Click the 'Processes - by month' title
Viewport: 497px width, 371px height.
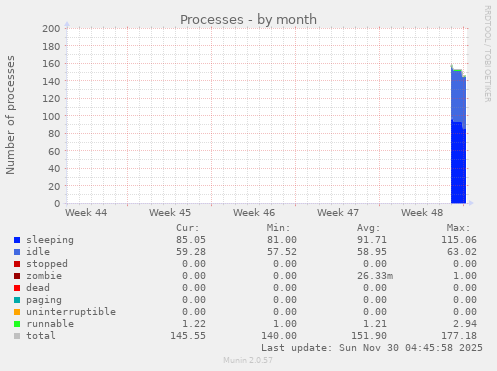pyautogui.click(x=248, y=20)
